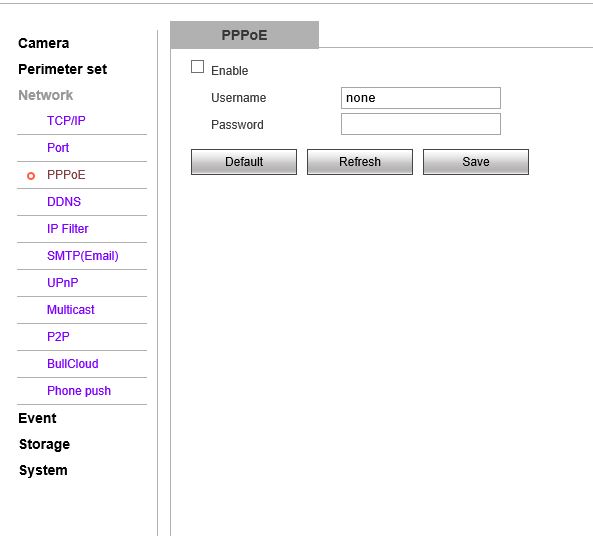Collapse the Network section
The width and height of the screenshot is (593, 536).
click(x=45, y=95)
